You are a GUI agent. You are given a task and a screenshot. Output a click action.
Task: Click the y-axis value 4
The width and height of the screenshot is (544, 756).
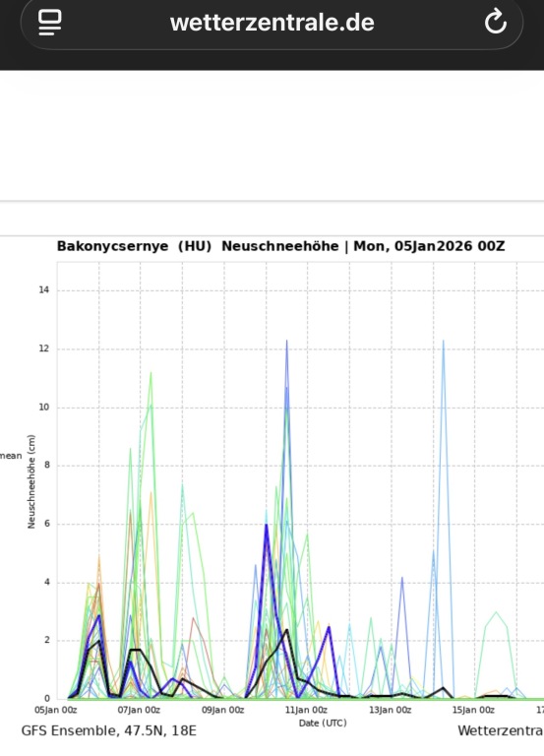(x=47, y=582)
